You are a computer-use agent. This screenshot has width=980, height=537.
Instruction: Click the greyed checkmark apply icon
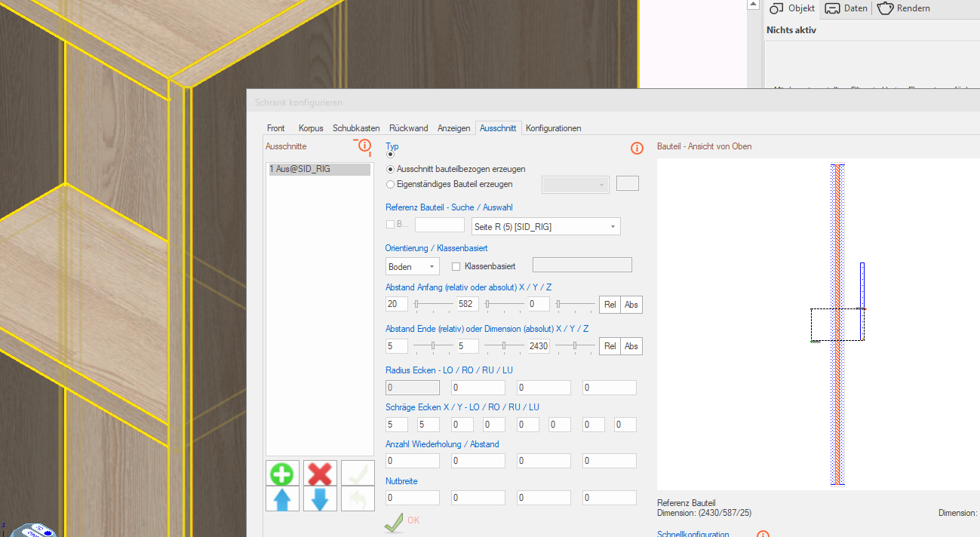[x=358, y=474]
